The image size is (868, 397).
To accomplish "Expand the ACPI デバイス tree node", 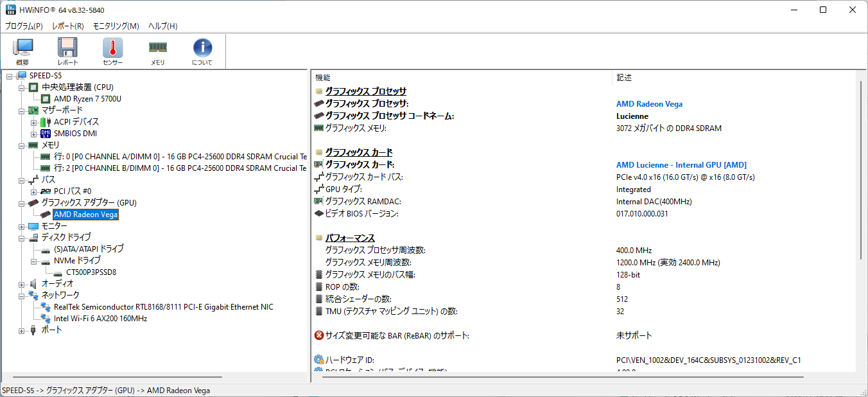I will point(33,122).
